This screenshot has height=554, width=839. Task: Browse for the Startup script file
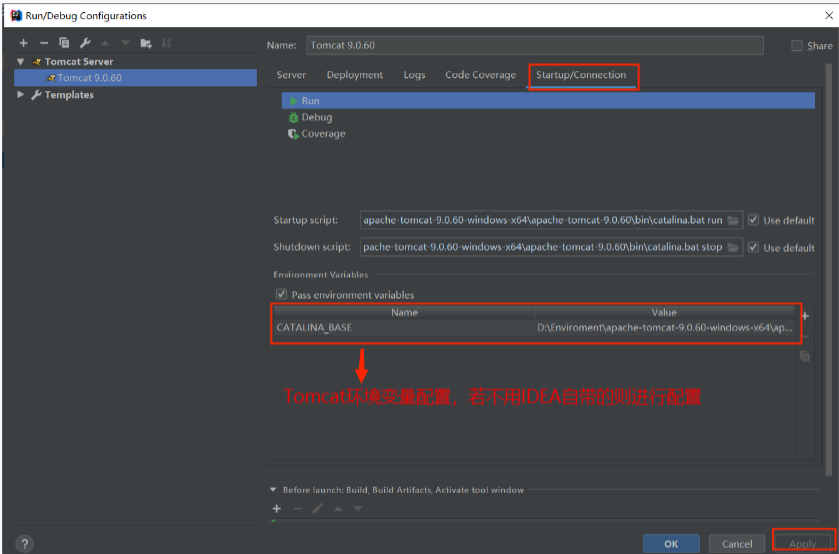733,220
